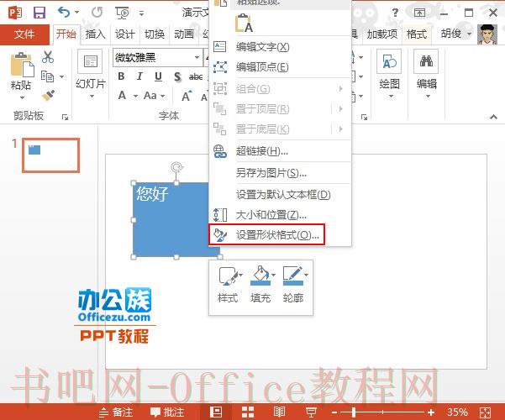The width and height of the screenshot is (505, 420).
Task: Toggle strikethrough abc button
Action: point(196,76)
